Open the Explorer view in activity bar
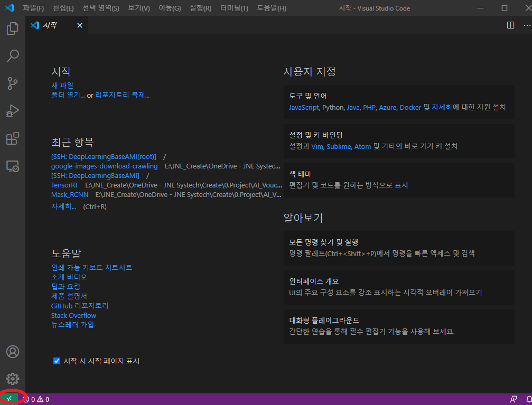Viewport: 532px width, 405px height. coord(13,29)
